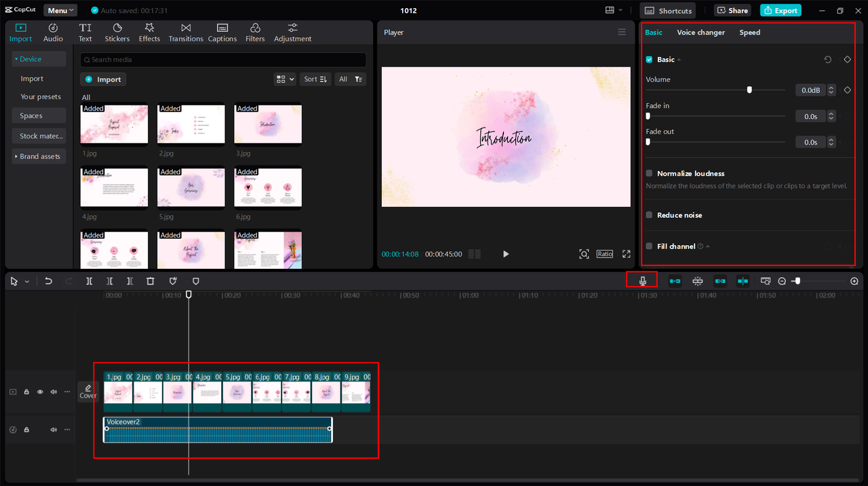Toggle linkage in timeline toolbar
Viewport: 868px width, 486px height.
click(x=720, y=281)
